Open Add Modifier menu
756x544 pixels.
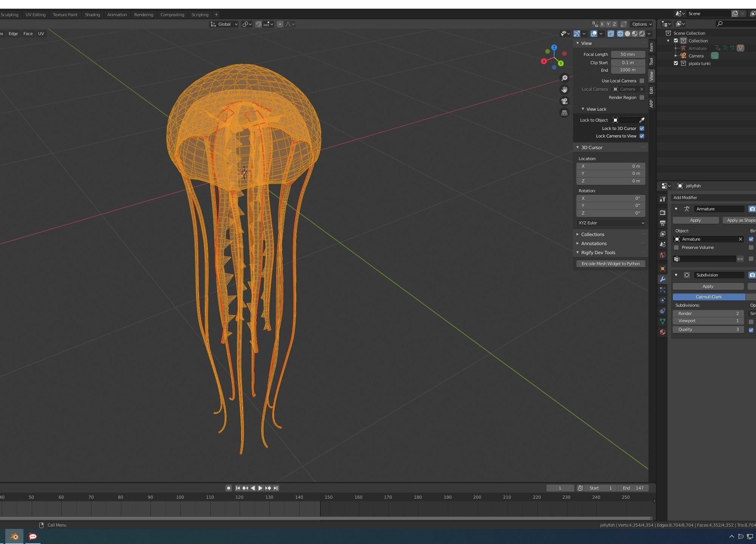point(714,198)
